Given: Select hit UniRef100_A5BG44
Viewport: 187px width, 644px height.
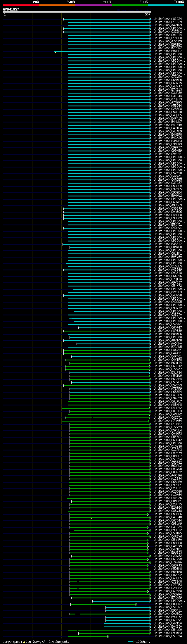Looking at the screenshot, I should (x=168, y=106).
